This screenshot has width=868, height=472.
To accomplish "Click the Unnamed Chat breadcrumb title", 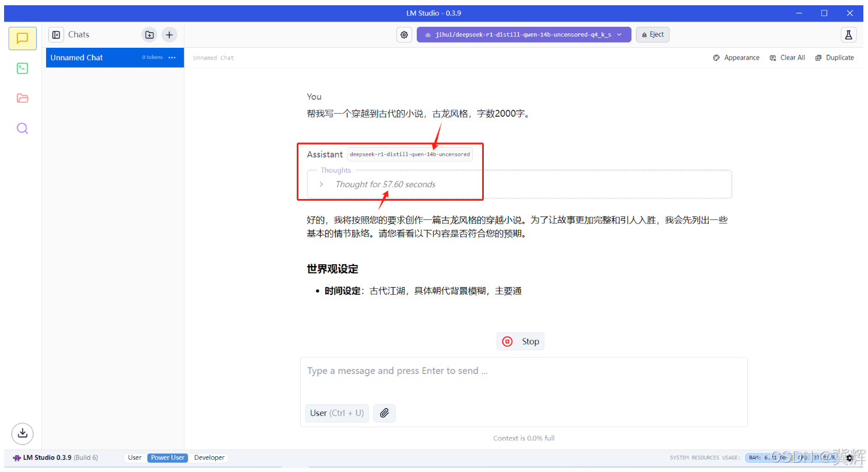I will [213, 58].
